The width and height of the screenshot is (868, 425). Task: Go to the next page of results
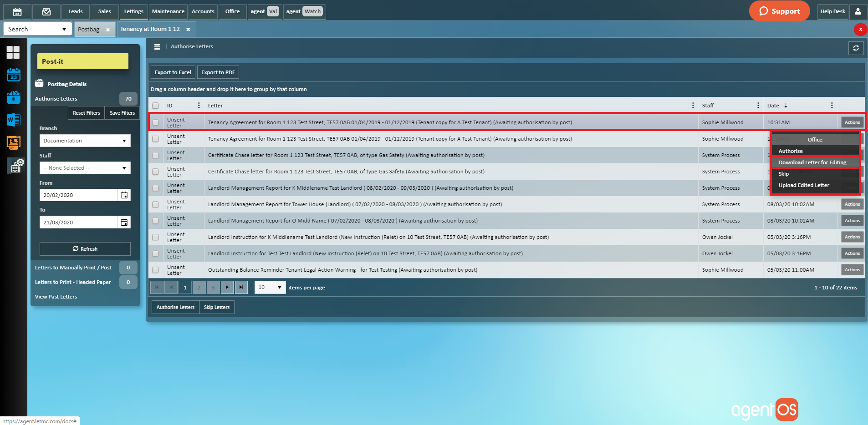point(227,287)
